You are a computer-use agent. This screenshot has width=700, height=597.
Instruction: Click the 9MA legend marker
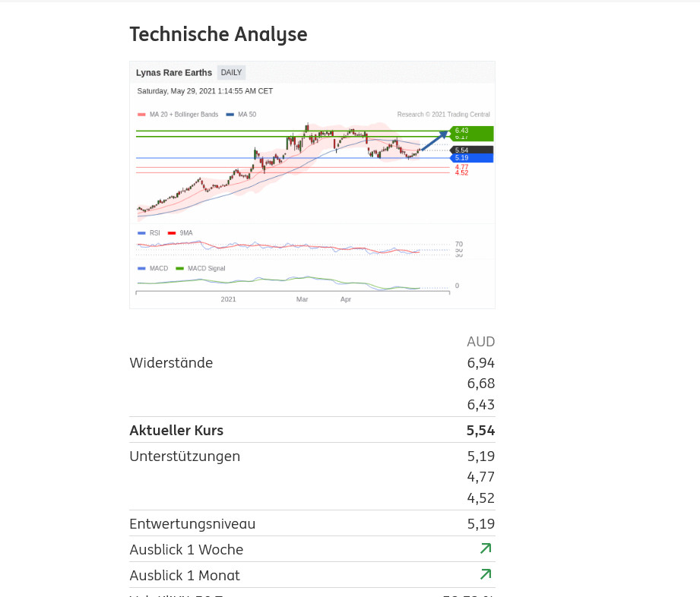pyautogui.click(x=172, y=233)
